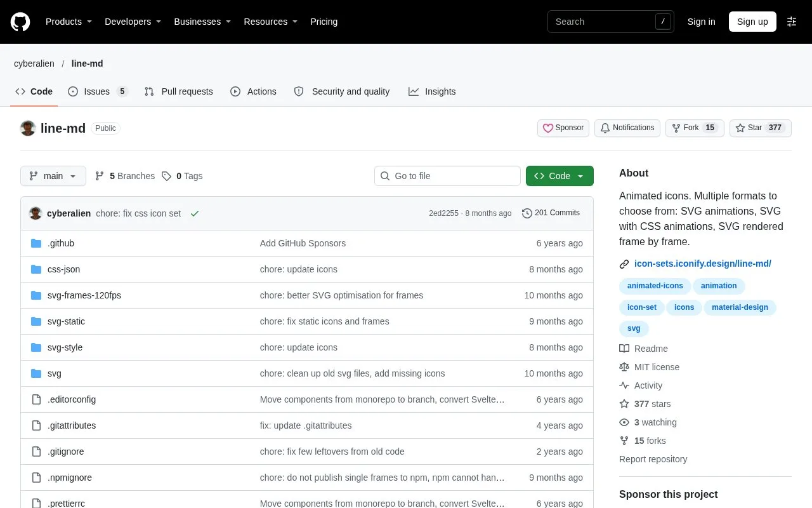Expand the Resources menu
This screenshot has height=508, width=812.
point(271,22)
